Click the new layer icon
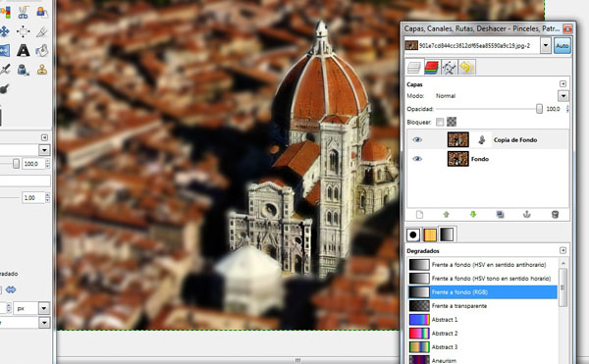Image resolution: width=589 pixels, height=364 pixels. 419,214
